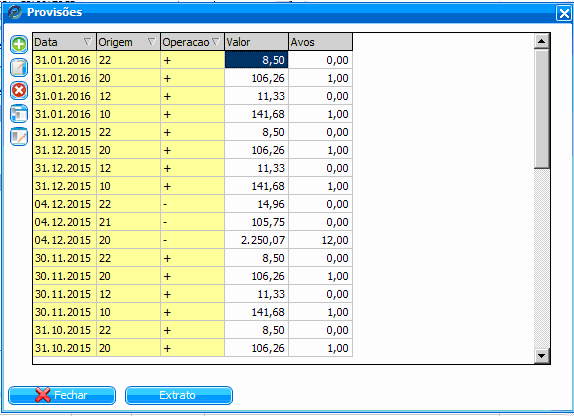Click the red delete record icon
The height and width of the screenshot is (416, 574).
19,90
